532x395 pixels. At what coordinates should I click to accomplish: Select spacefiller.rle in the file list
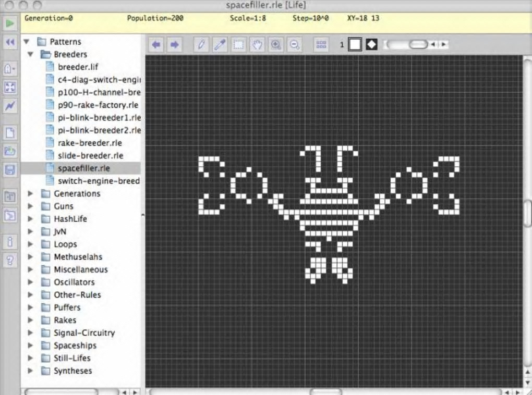click(81, 168)
